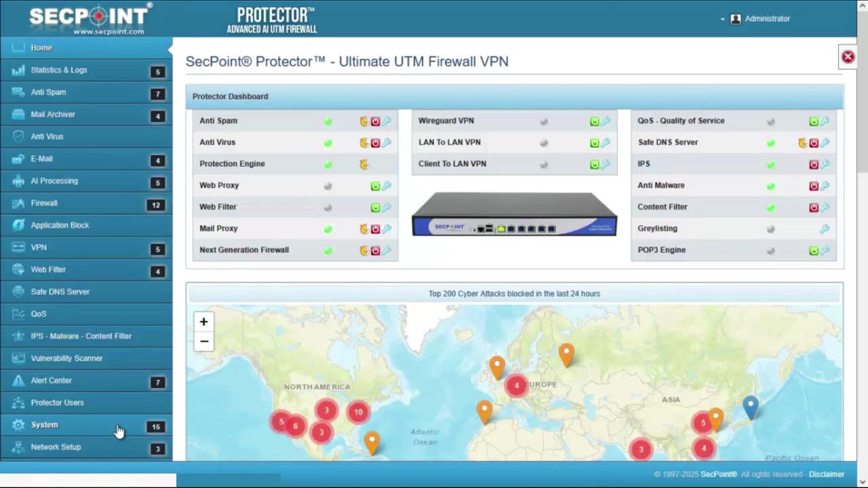Image resolution: width=868 pixels, height=488 pixels.
Task: Open Anti Malware settings wrench
Action: click(825, 186)
